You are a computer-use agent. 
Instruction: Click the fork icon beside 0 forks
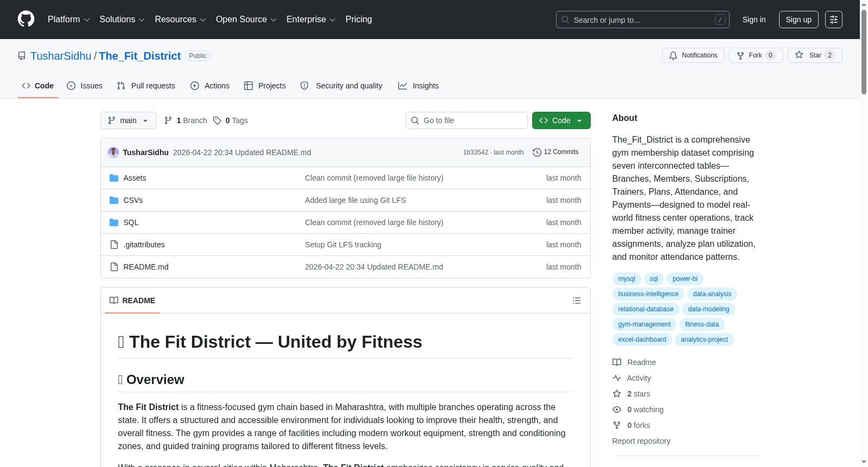pos(617,425)
